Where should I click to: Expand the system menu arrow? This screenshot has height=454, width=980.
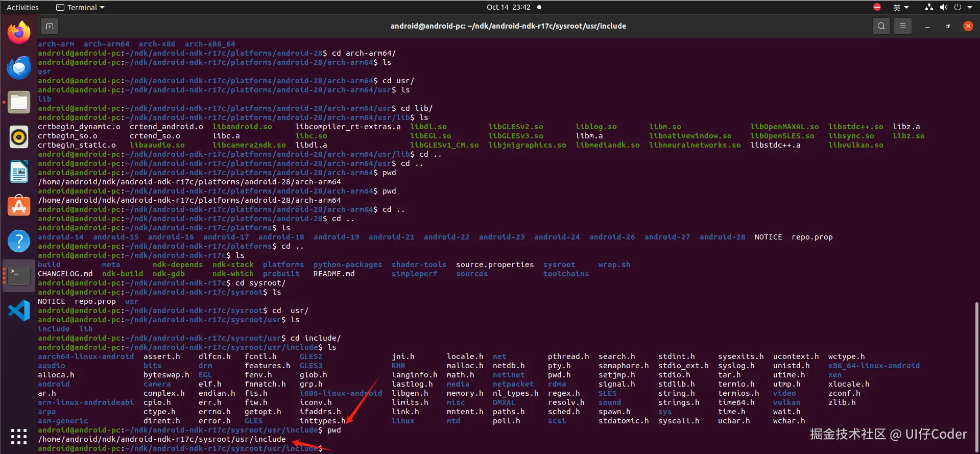pos(970,7)
